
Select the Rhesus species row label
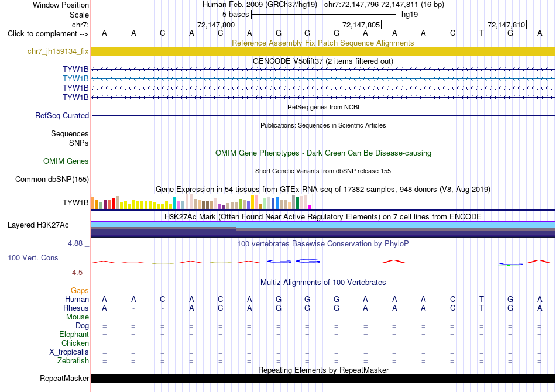click(76, 308)
